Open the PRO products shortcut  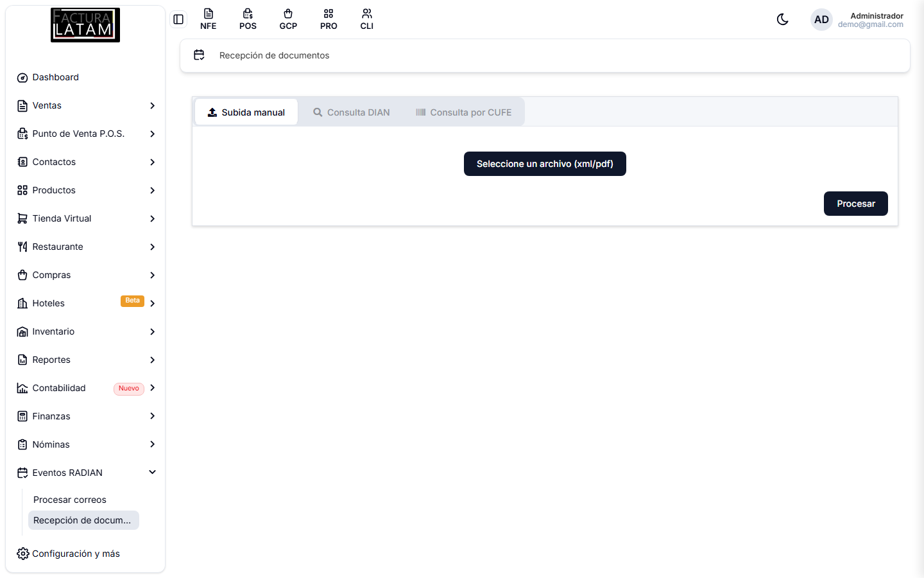tap(329, 19)
